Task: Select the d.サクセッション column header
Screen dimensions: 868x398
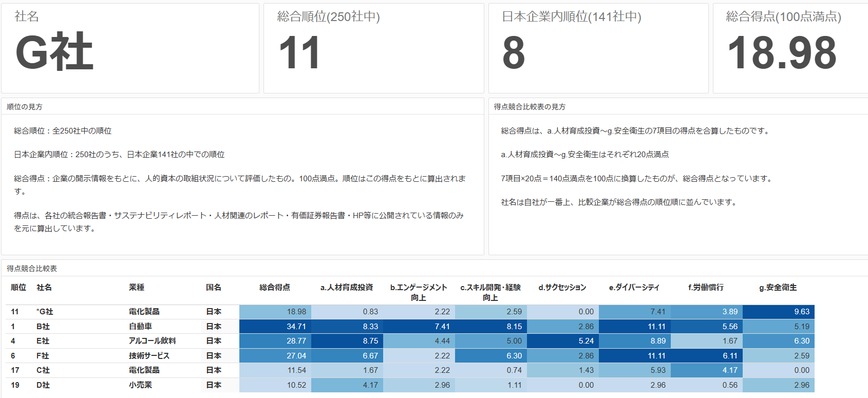Action: click(x=562, y=288)
